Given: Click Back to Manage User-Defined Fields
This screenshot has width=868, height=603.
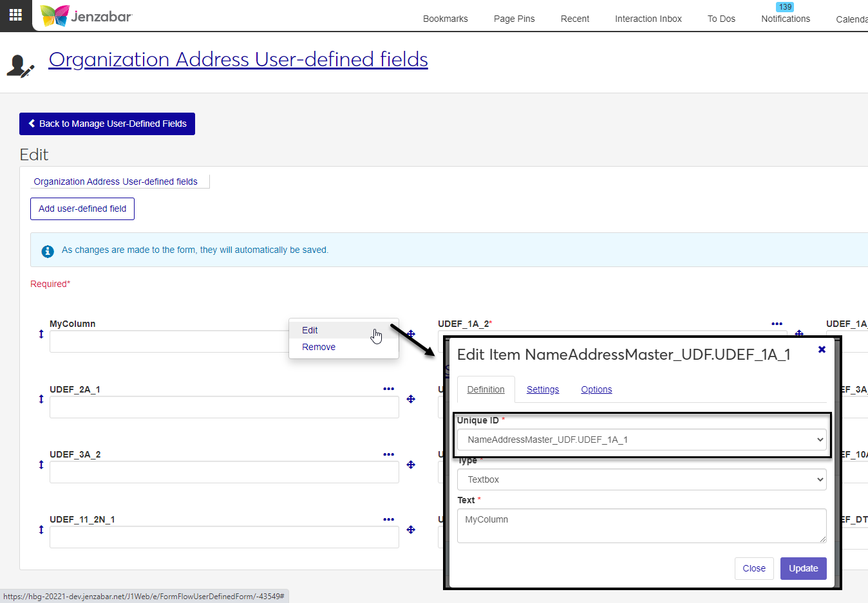Looking at the screenshot, I should pos(107,124).
